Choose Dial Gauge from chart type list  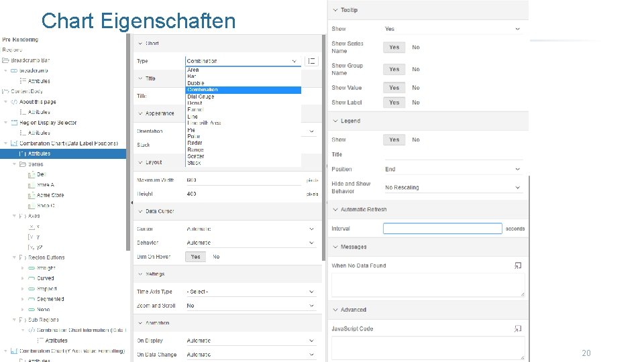[244, 97]
